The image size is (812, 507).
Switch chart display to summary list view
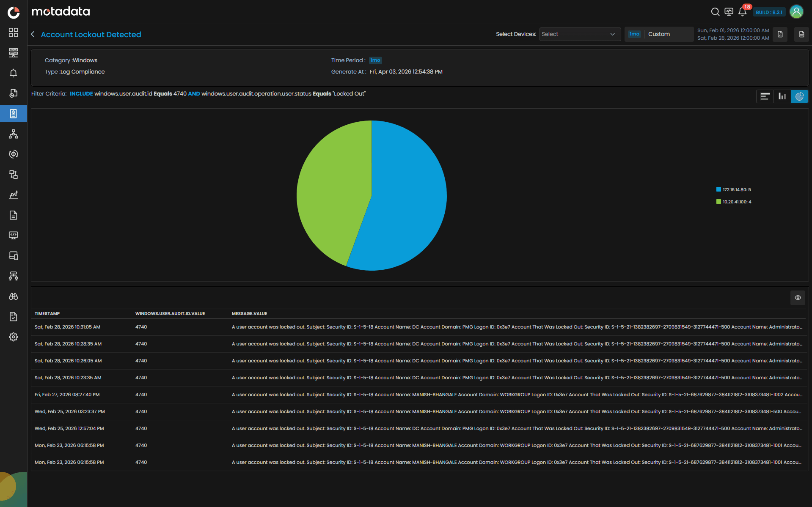click(765, 96)
